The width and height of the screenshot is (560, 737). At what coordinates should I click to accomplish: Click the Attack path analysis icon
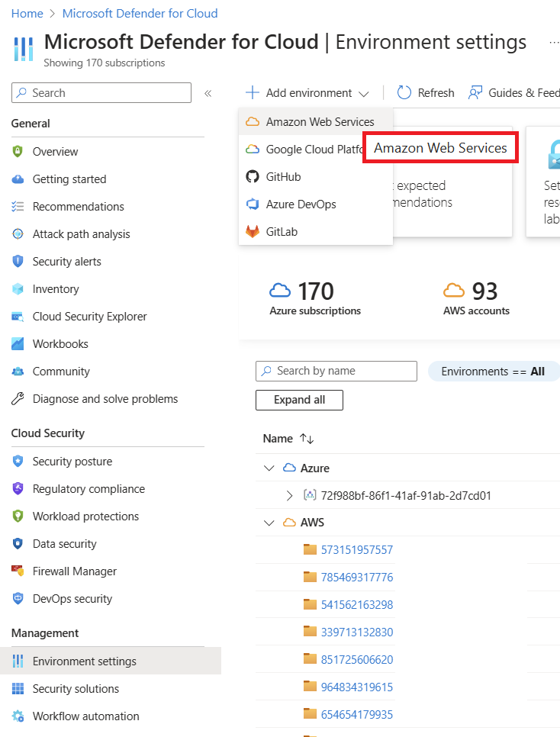pos(18,233)
